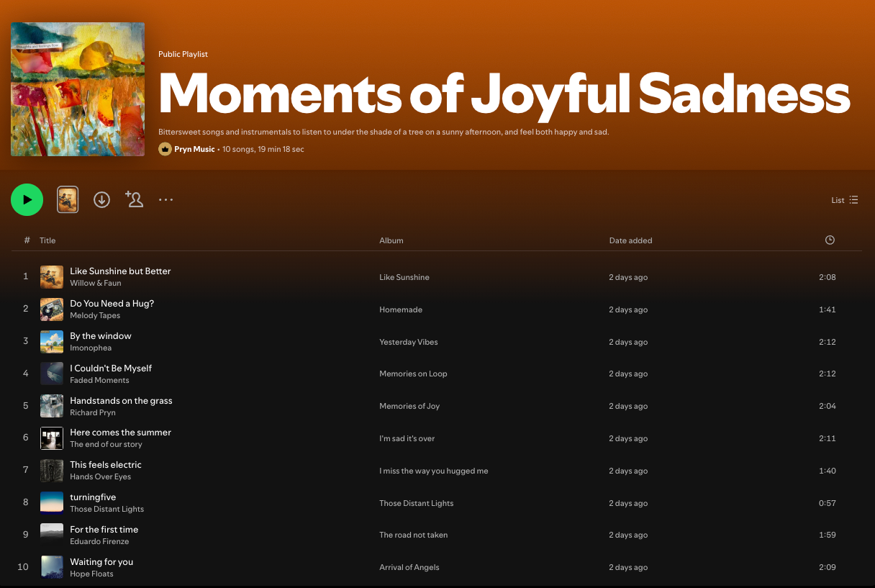Open the List view options dropdown

click(845, 200)
